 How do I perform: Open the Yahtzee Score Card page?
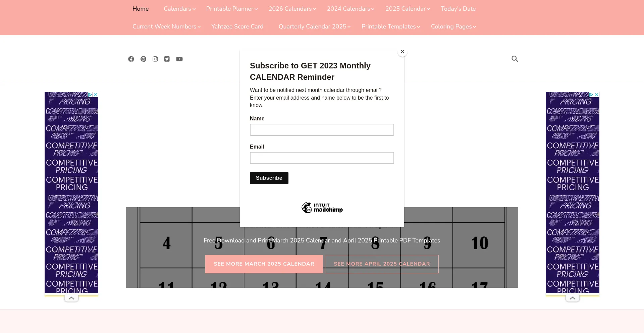tap(237, 26)
